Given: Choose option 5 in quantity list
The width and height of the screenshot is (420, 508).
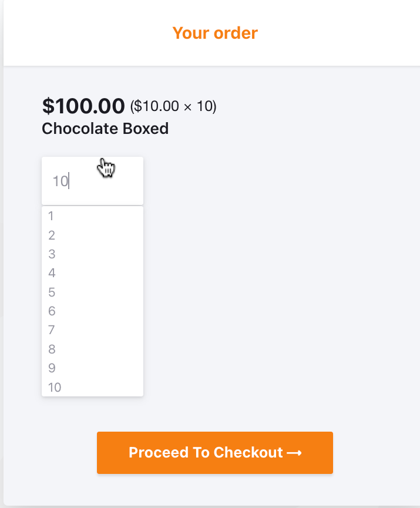Looking at the screenshot, I should (92, 292).
